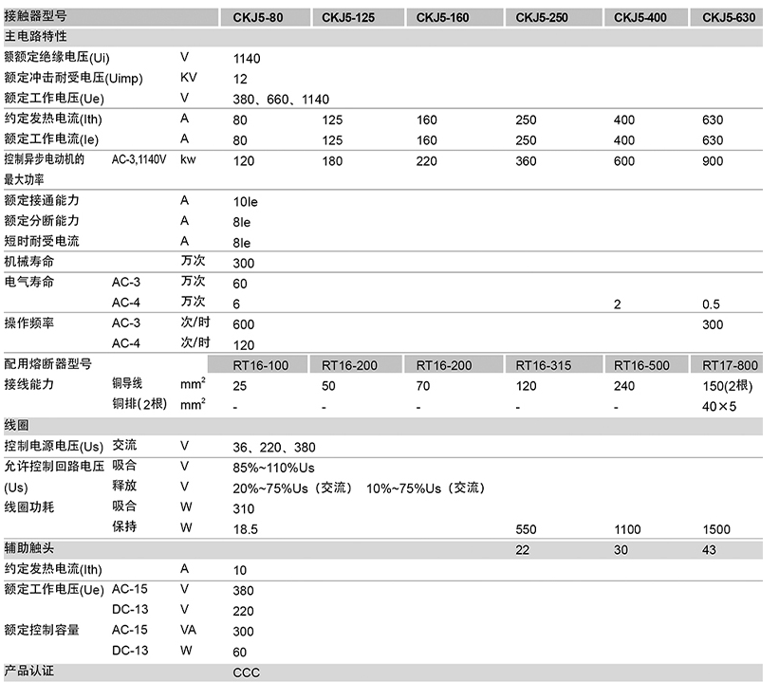
Task: Select the RT16-315 fuse model cell
Action: point(544,365)
